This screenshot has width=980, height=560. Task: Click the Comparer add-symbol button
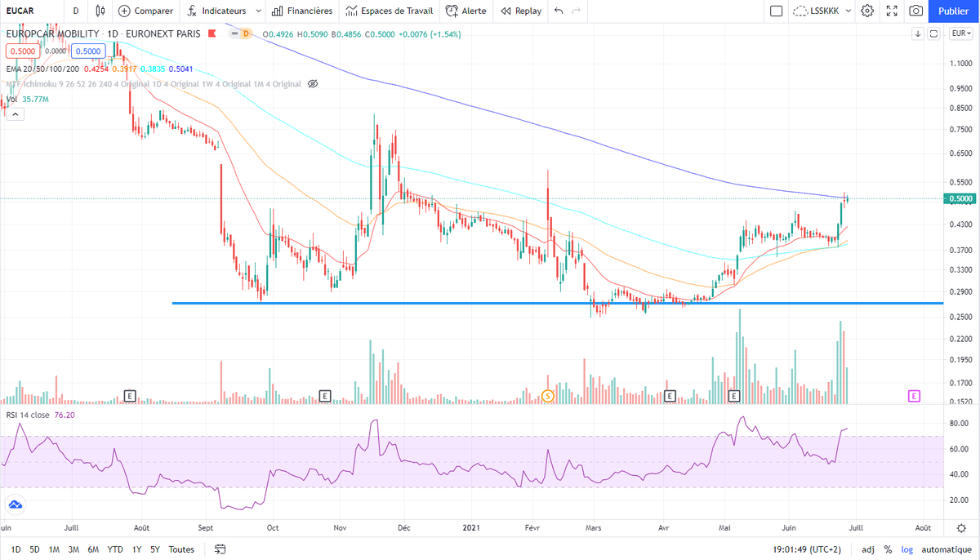(146, 11)
